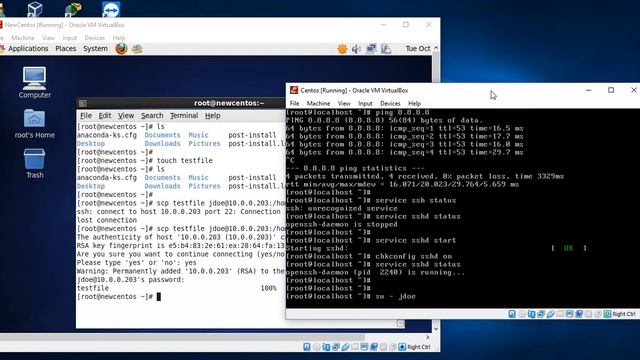Click the NewCentos horizontal scrollbar thumb

point(182,337)
